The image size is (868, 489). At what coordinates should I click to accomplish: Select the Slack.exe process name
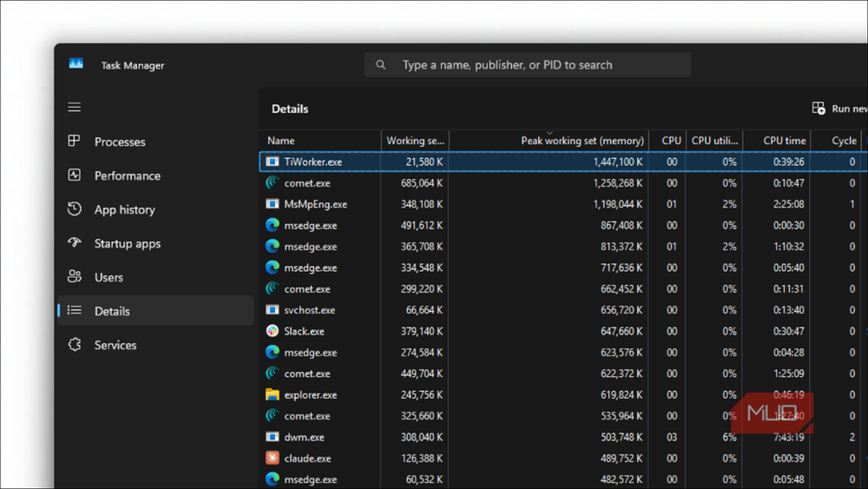pyautogui.click(x=304, y=331)
